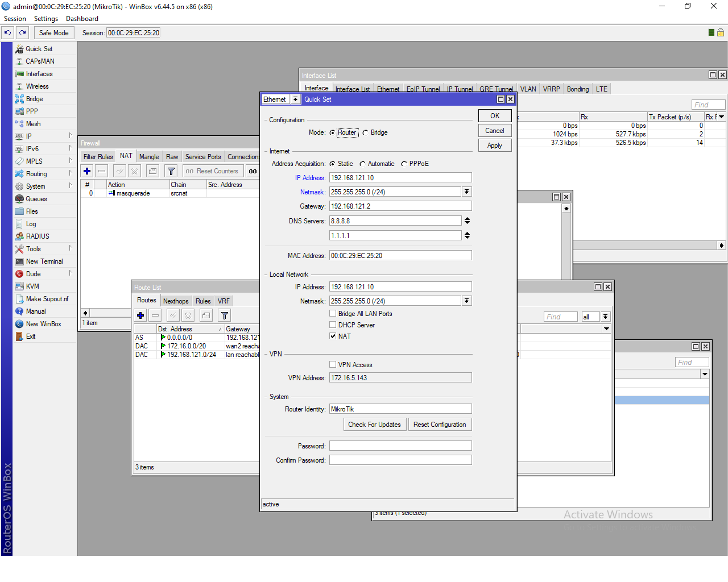Screen dimensions: 728x582
Task: Click Cancel in Quick Set dialog
Action: point(495,131)
